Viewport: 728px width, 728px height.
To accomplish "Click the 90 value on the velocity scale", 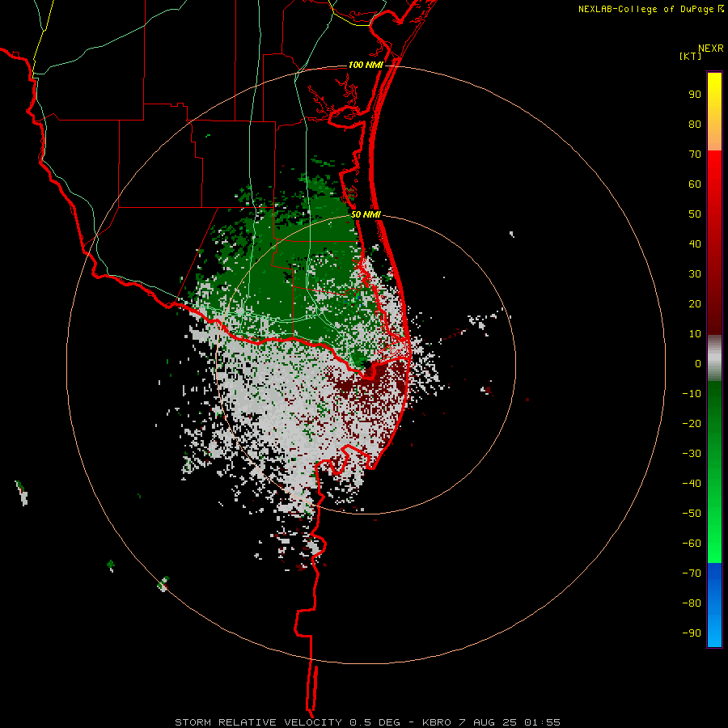I will pyautogui.click(x=695, y=95).
